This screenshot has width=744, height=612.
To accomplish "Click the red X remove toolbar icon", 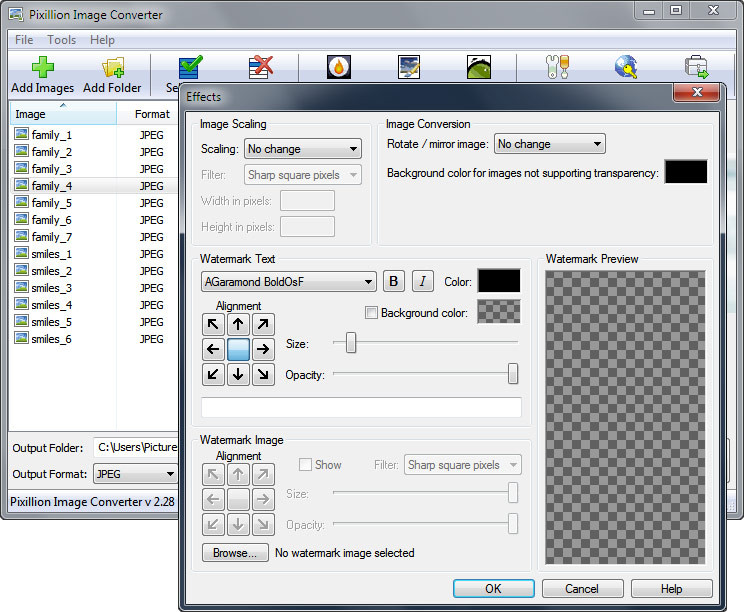I will (x=261, y=67).
